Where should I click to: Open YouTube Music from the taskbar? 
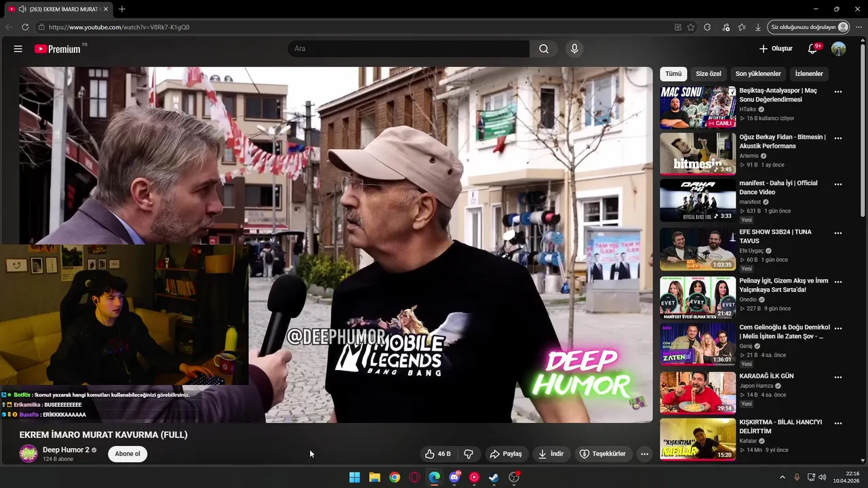pos(474,477)
